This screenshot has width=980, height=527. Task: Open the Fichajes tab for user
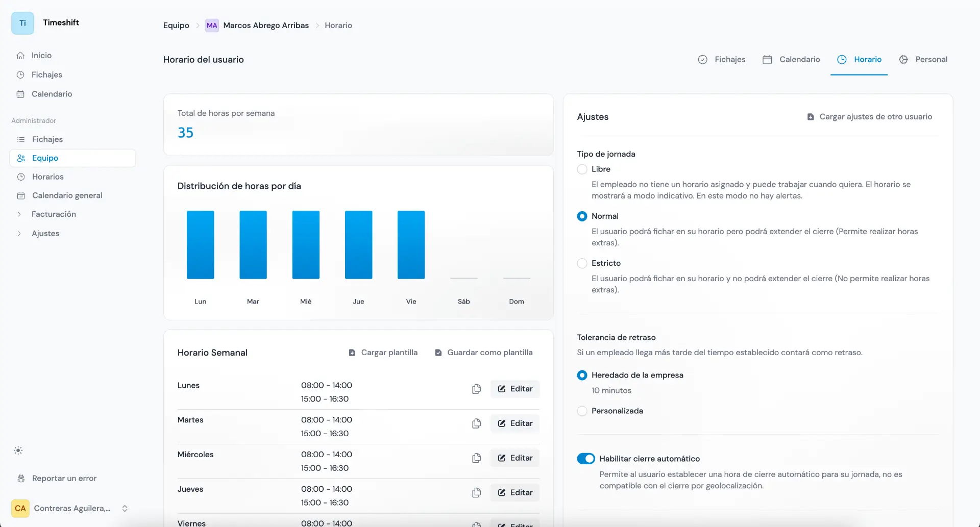pyautogui.click(x=722, y=60)
